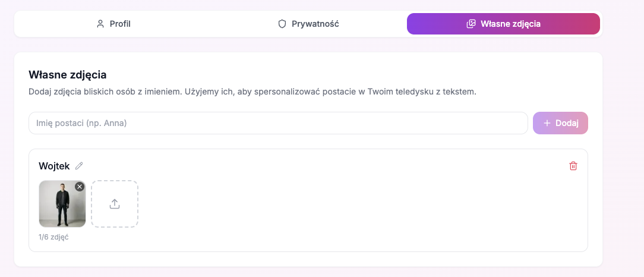The width and height of the screenshot is (644, 277).
Task: Delete the Wojtek character with the trash icon
Action: 573,166
